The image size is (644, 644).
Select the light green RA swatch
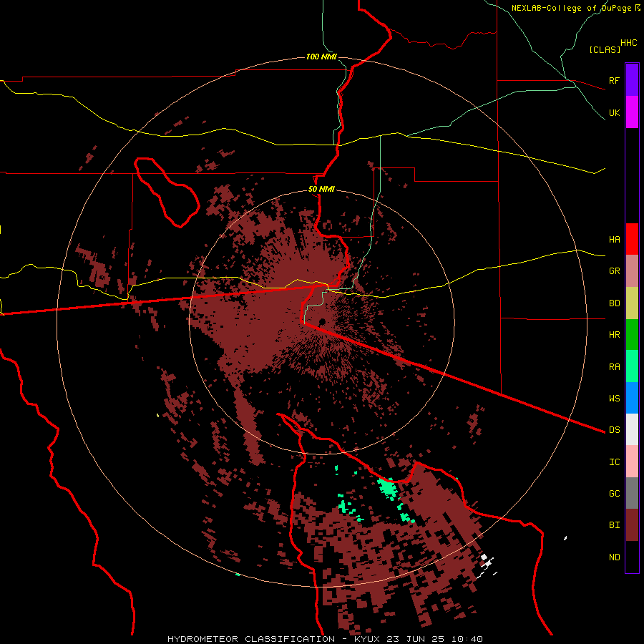[x=632, y=366]
